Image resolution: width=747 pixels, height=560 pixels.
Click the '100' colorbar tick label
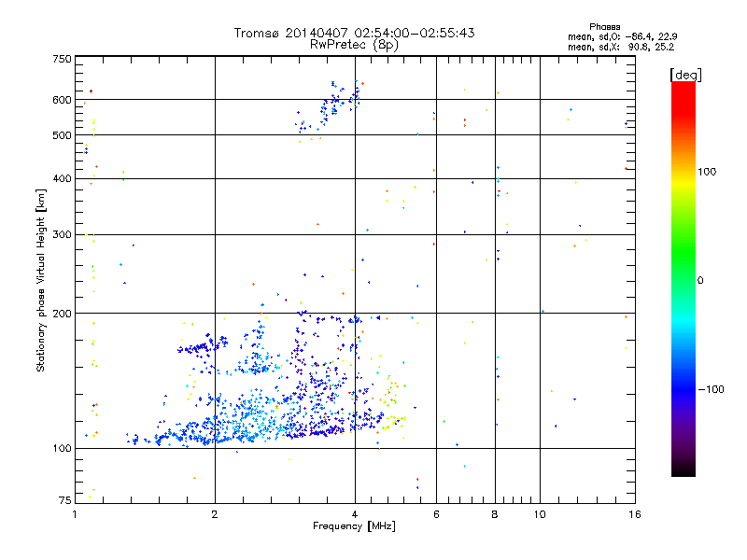(x=707, y=172)
